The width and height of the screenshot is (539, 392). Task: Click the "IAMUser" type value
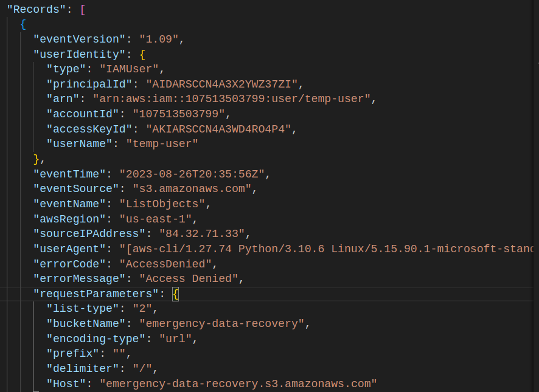[x=131, y=69]
